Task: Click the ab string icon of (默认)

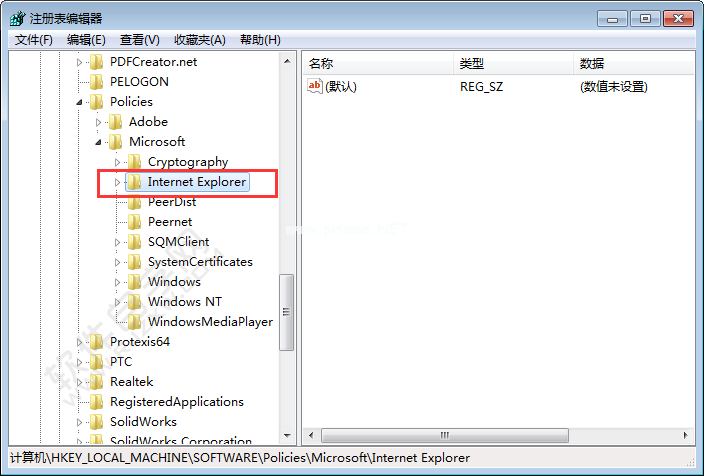Action: [315, 86]
